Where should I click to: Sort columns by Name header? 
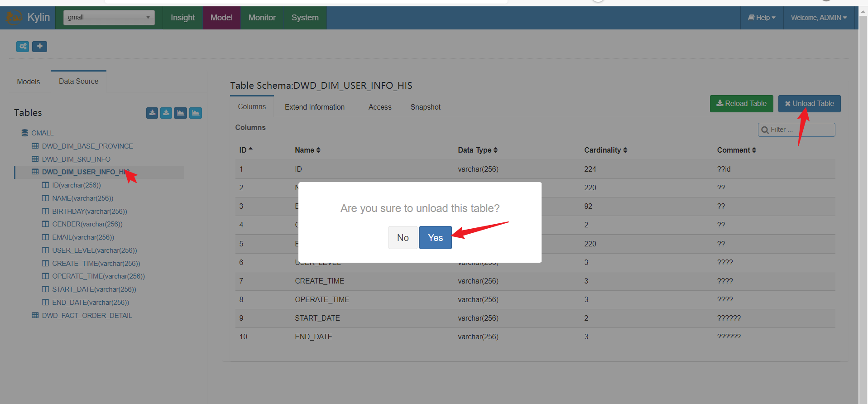pos(308,150)
